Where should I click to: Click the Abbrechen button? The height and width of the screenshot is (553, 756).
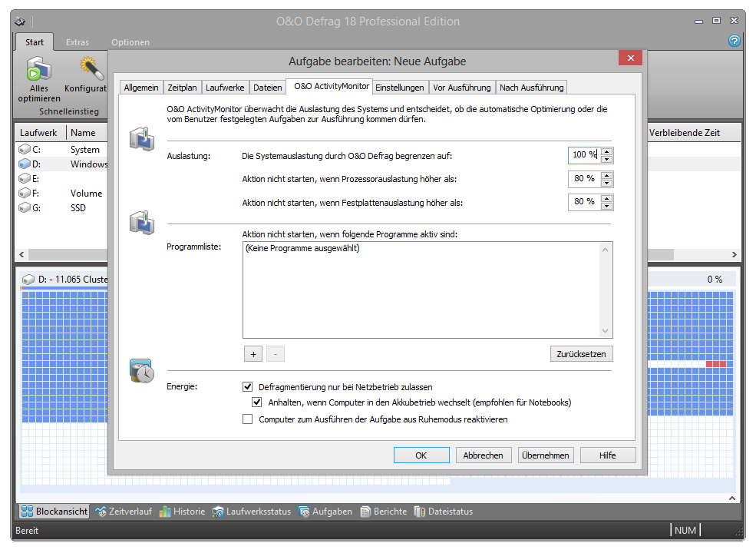pos(483,455)
